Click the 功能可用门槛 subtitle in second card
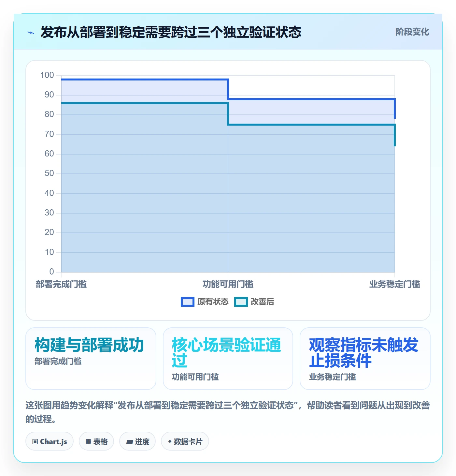 point(195,377)
